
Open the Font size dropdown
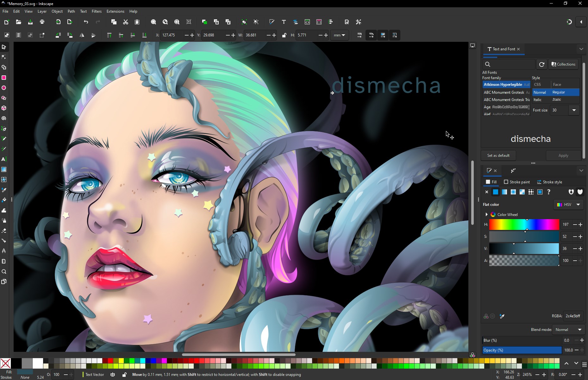(x=574, y=110)
